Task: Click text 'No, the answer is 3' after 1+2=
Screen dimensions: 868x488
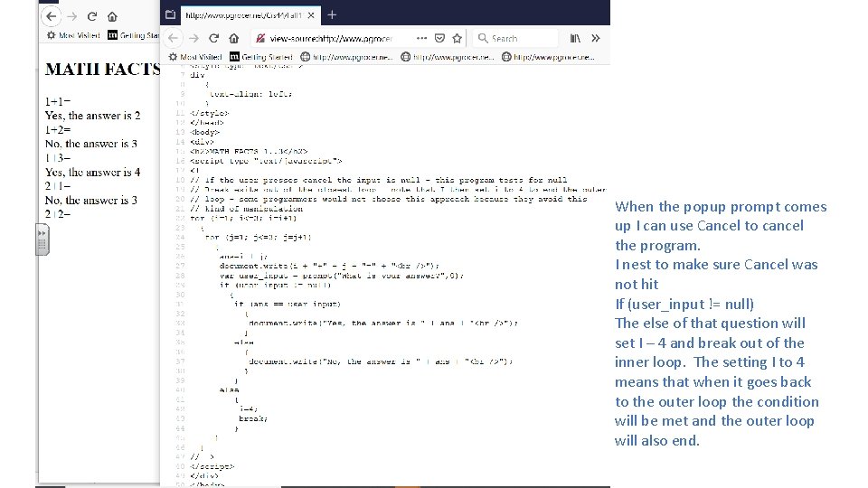Action: [x=90, y=144]
